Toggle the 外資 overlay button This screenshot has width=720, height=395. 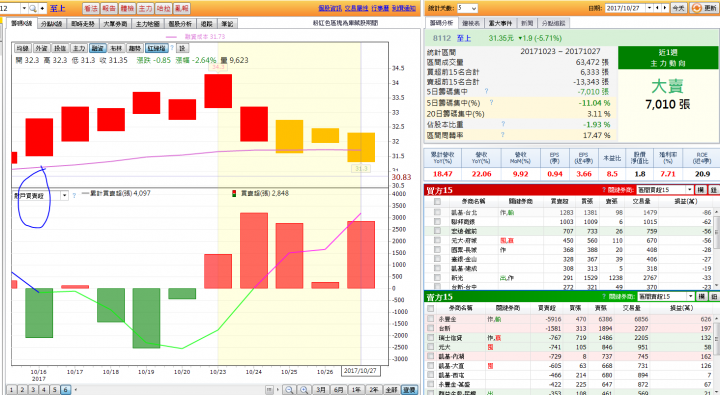coord(41,48)
